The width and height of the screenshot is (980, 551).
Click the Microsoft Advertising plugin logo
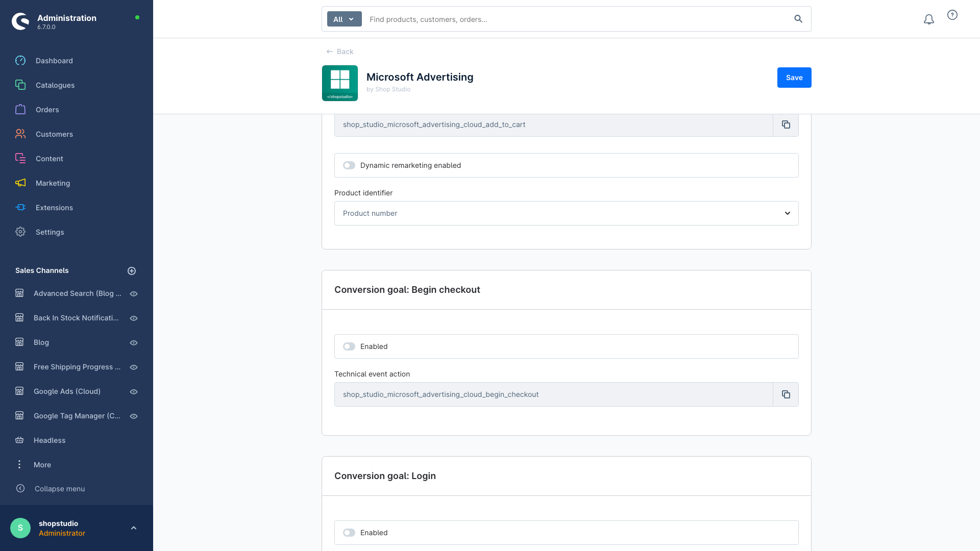[340, 83]
